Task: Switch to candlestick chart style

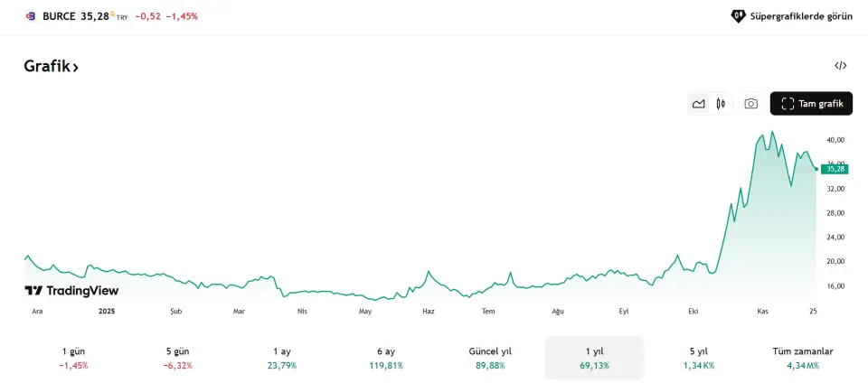Action: click(721, 104)
